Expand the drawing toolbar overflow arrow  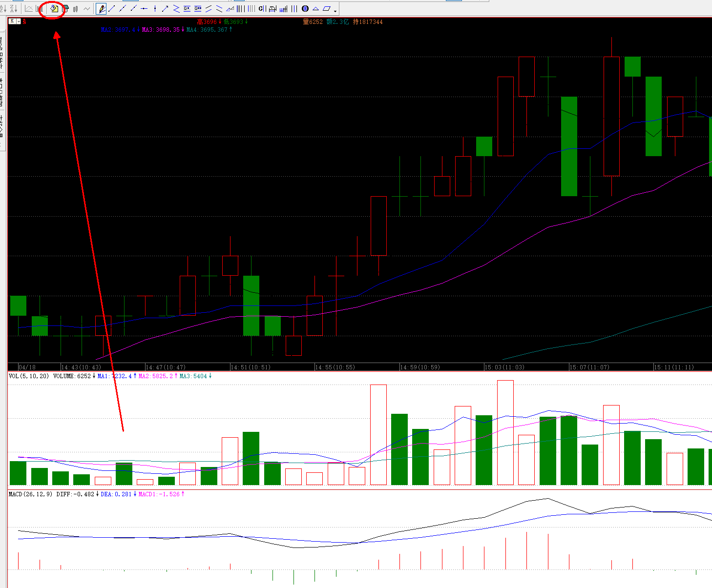[x=335, y=11]
